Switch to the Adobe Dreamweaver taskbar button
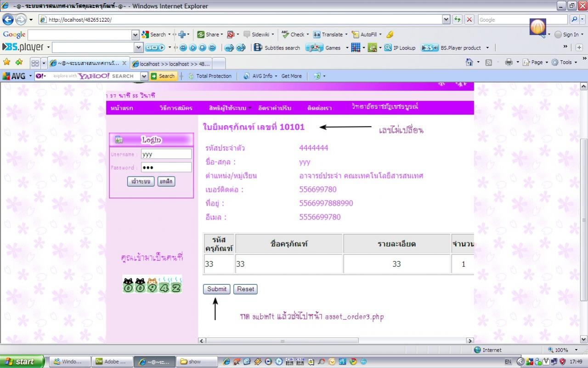The height and width of the screenshot is (368, 588). [113, 362]
